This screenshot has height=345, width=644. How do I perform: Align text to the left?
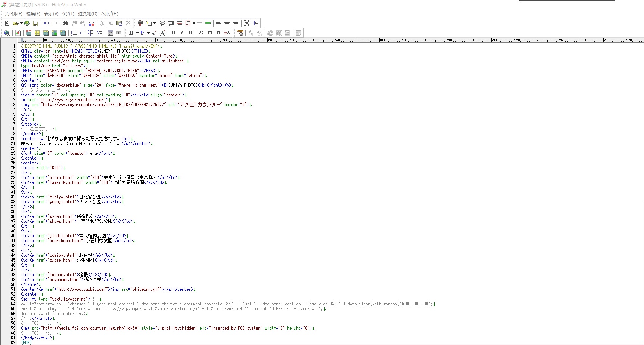[218, 23]
